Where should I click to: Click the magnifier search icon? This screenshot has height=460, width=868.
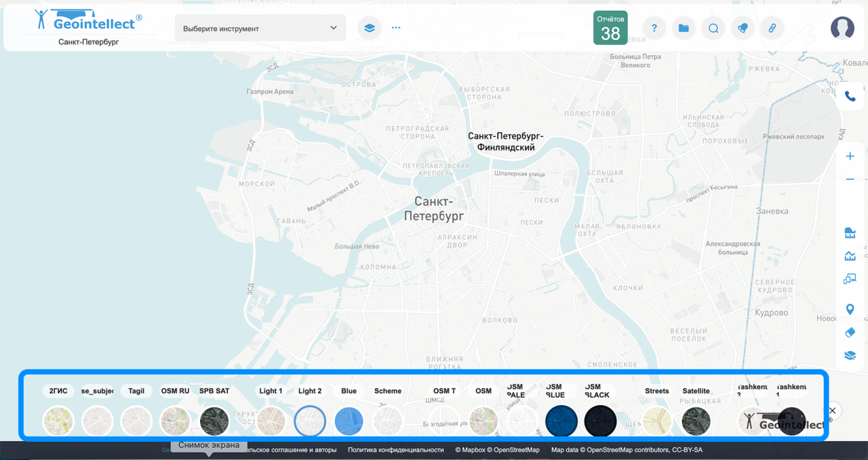(713, 28)
